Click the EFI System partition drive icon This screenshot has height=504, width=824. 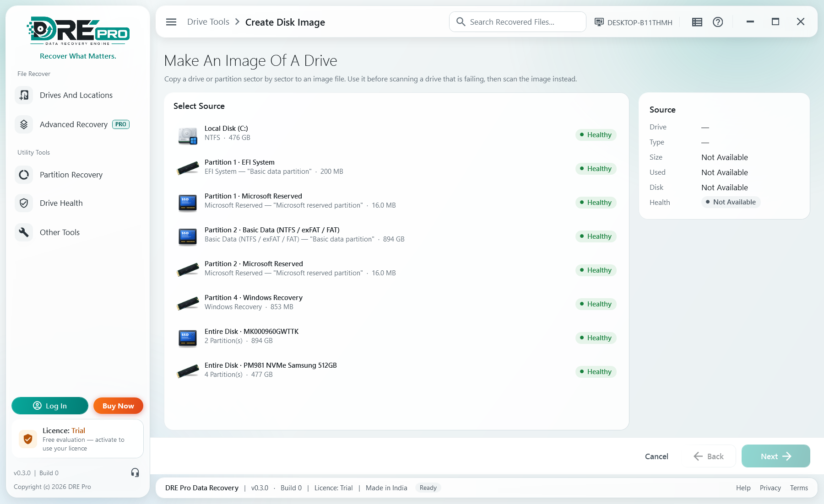(188, 168)
